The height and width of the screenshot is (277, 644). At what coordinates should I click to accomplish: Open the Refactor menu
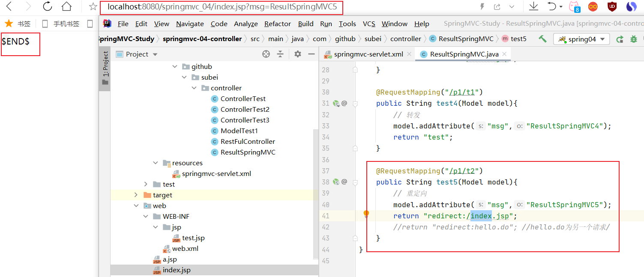[x=277, y=24]
